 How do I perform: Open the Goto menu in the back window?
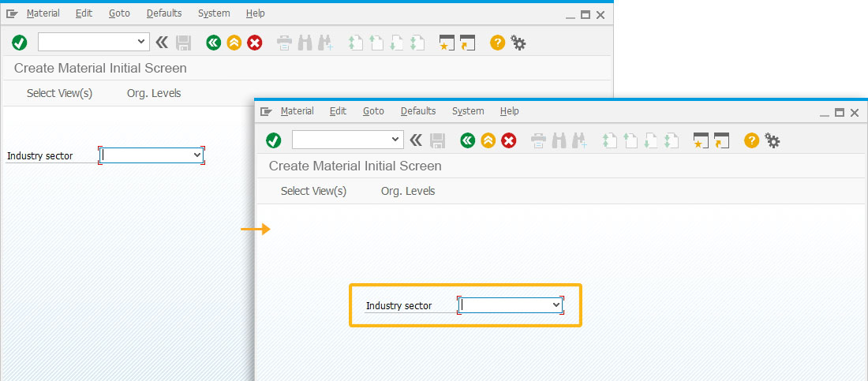click(120, 13)
